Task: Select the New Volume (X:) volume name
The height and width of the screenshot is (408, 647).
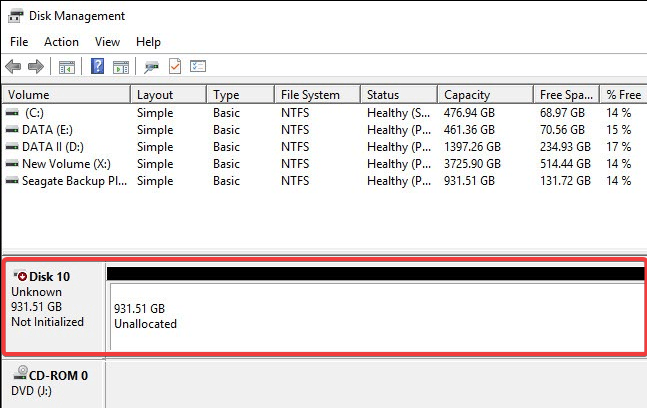Action: (66, 164)
